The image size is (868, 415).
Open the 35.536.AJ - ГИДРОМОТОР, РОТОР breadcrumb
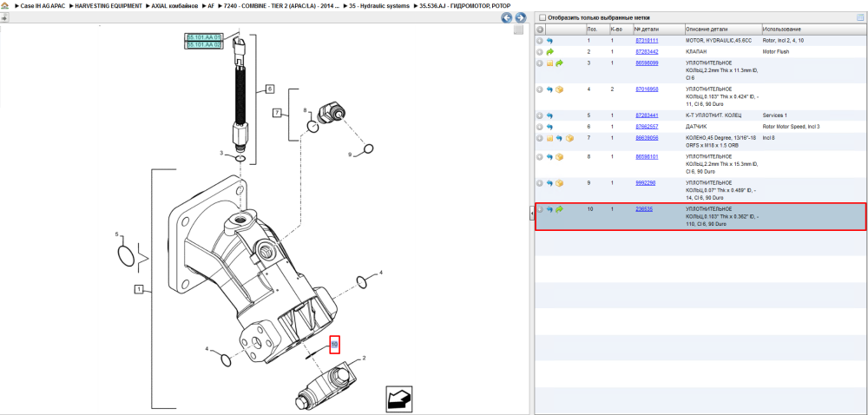click(x=465, y=5)
